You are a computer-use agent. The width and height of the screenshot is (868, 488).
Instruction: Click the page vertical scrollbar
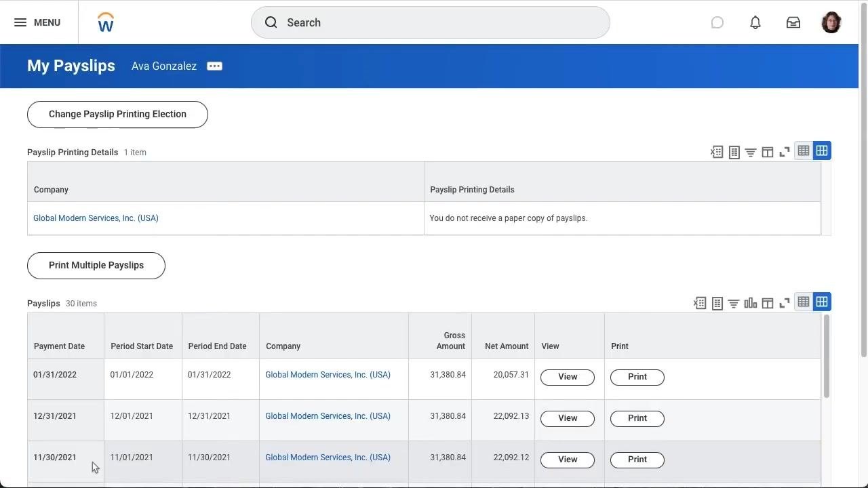[x=863, y=180]
